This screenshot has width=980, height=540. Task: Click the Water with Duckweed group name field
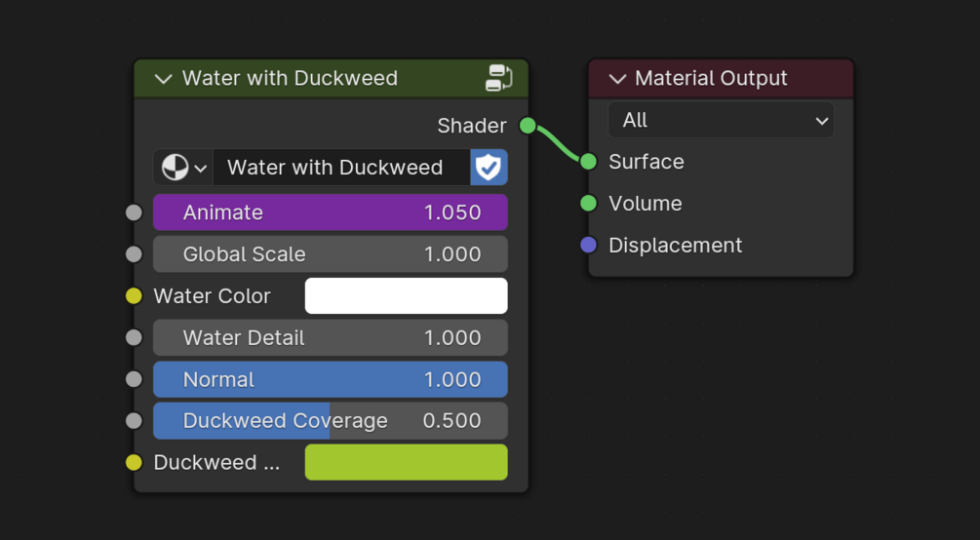point(340,168)
